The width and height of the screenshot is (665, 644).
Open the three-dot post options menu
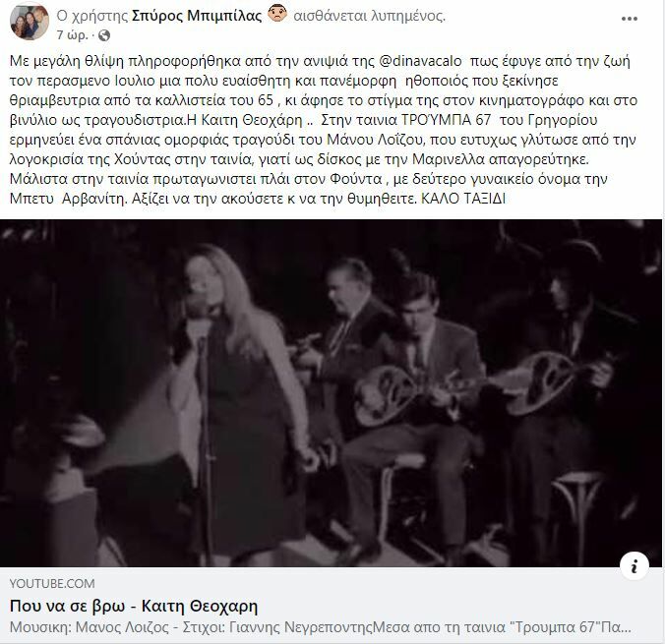[630, 19]
